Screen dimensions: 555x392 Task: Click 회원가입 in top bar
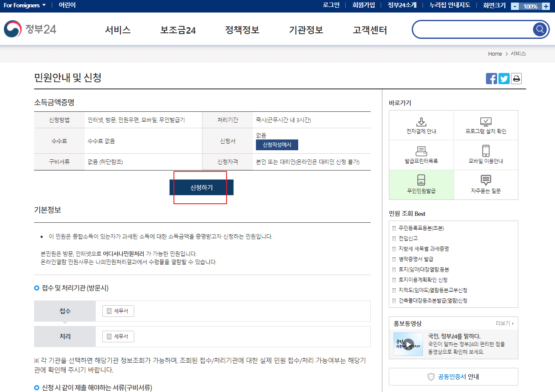pyautogui.click(x=364, y=5)
